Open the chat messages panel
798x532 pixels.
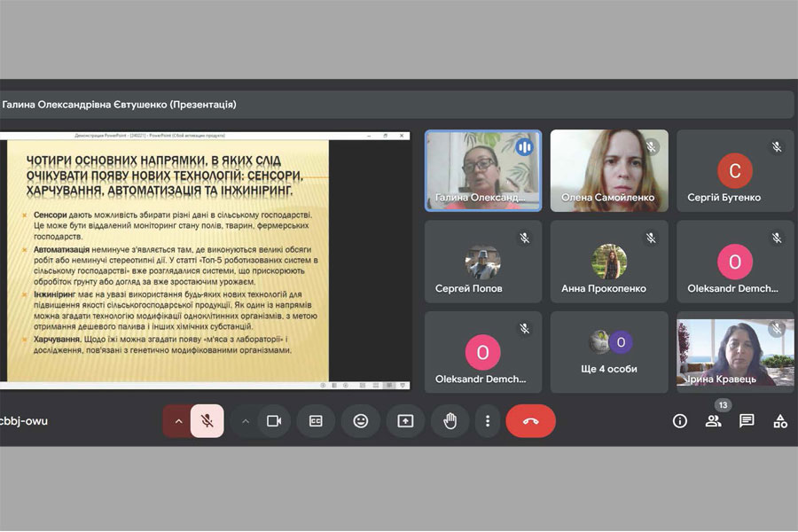point(747,421)
